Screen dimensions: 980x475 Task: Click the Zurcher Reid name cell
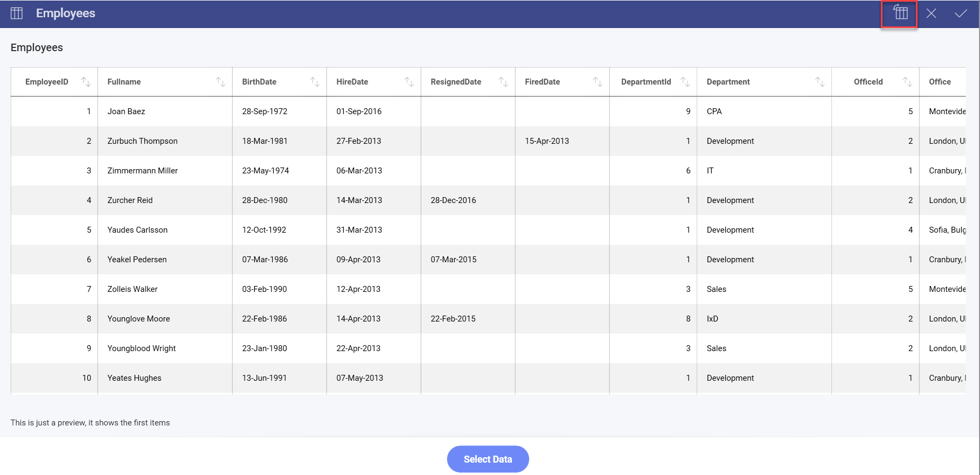pos(165,200)
